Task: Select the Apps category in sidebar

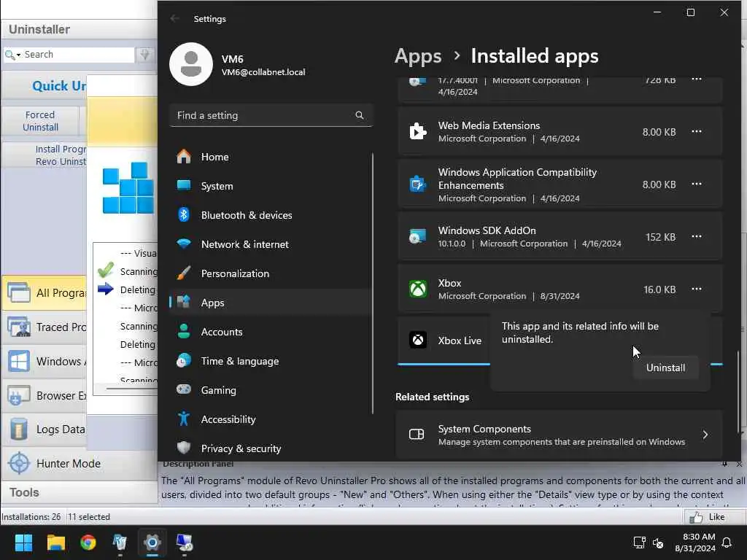Action: [271, 303]
